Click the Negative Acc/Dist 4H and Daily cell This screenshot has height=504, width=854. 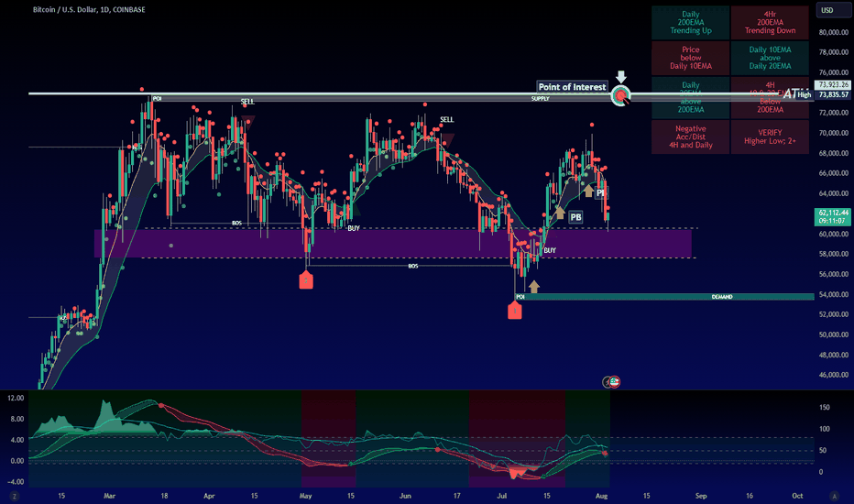(691, 137)
